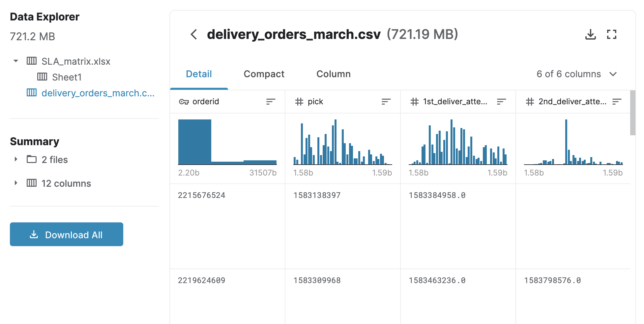
Task: Open the sort menu for the orderid column
Action: (271, 102)
